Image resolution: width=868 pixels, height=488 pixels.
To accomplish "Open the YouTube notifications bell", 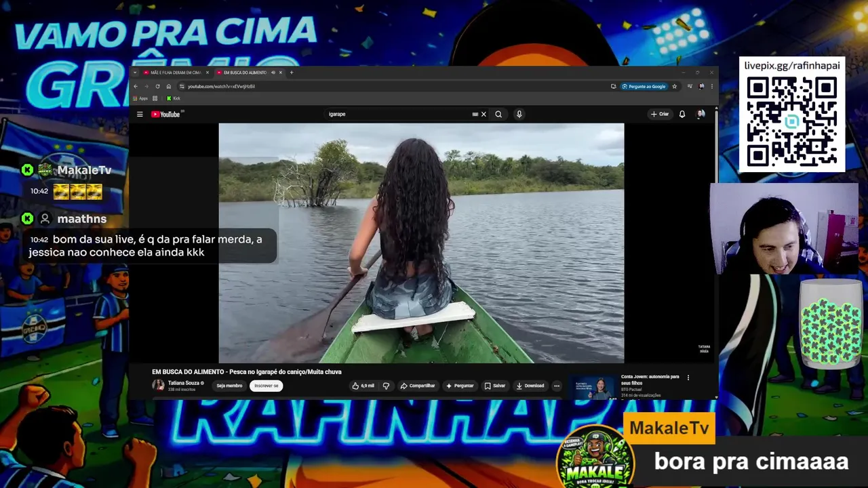I will click(682, 114).
